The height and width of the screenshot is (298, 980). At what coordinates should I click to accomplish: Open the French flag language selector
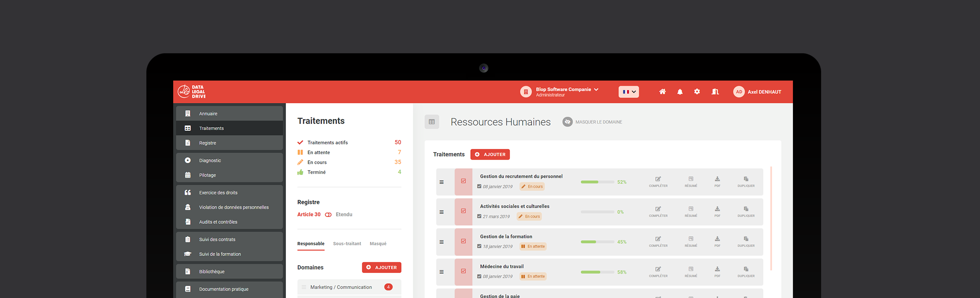point(628,92)
